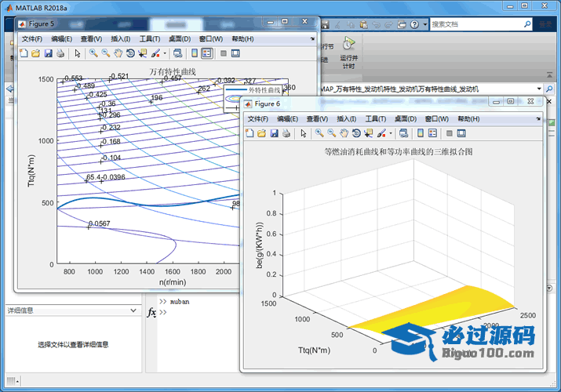Print Figure 6 using the printer icon
This screenshot has height=392, width=561.
click(287, 133)
